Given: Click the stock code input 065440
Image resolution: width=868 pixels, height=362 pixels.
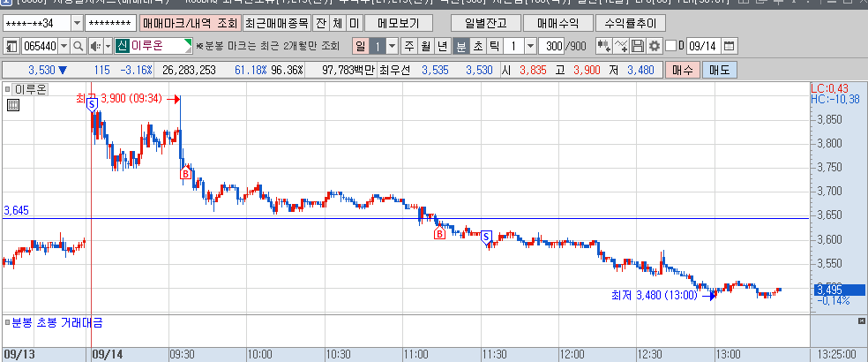Looking at the screenshot, I should 40,46.
